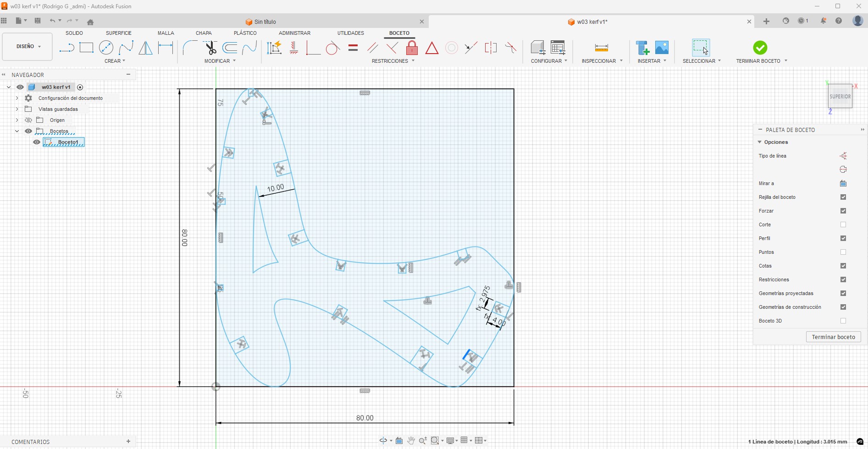868x449 pixels.
Task: Switch to the CHAPA tab
Action: [x=204, y=33]
